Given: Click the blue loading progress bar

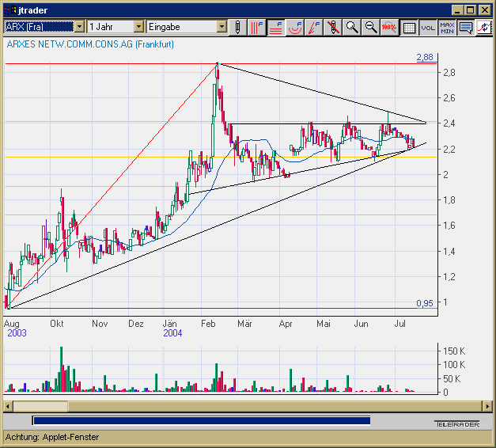Looking at the screenshot, I should click(x=202, y=420).
